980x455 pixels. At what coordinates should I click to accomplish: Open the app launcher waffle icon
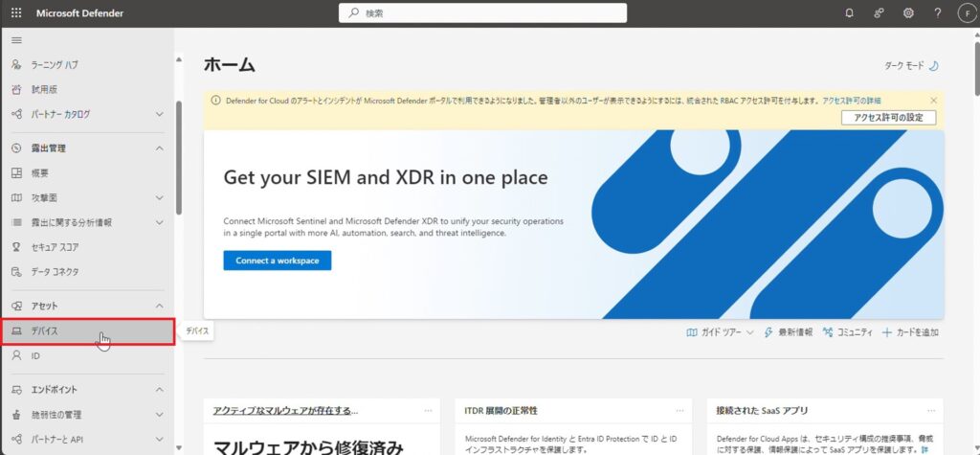(x=16, y=13)
